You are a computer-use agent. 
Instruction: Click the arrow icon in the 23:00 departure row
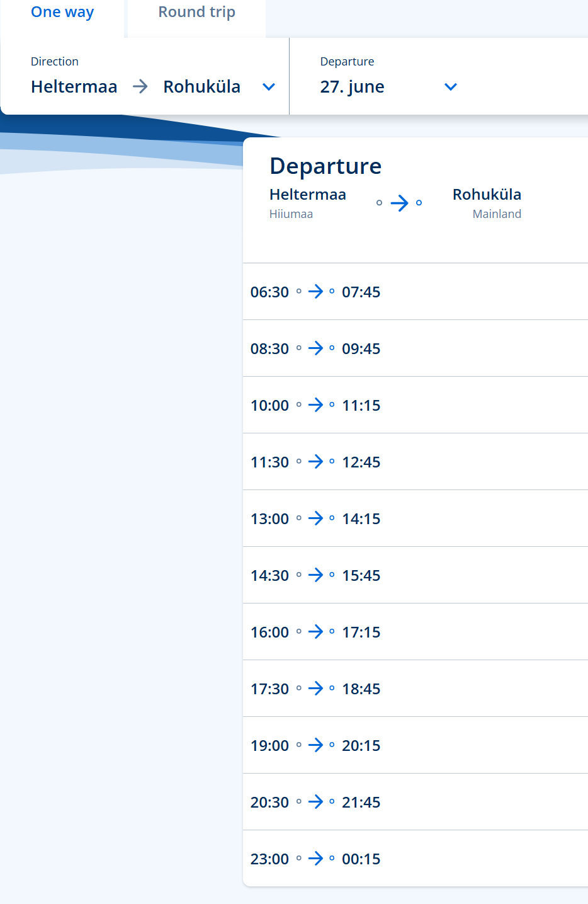pyautogui.click(x=315, y=859)
